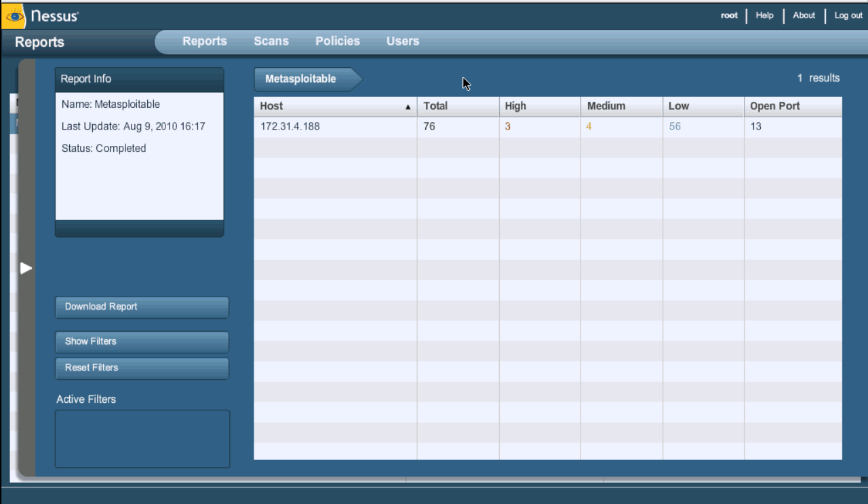The image size is (868, 504).
Task: Click the Download Report button
Action: 142,307
